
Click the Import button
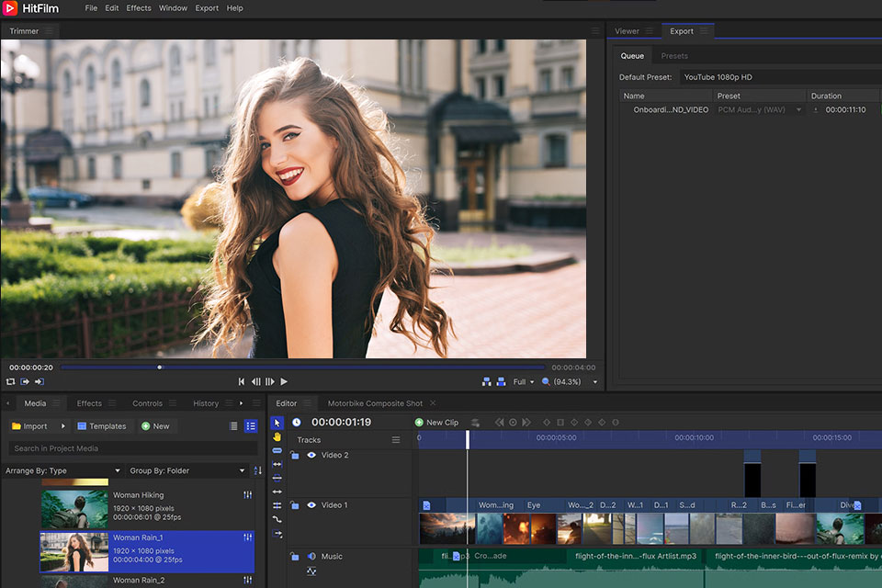pos(29,426)
